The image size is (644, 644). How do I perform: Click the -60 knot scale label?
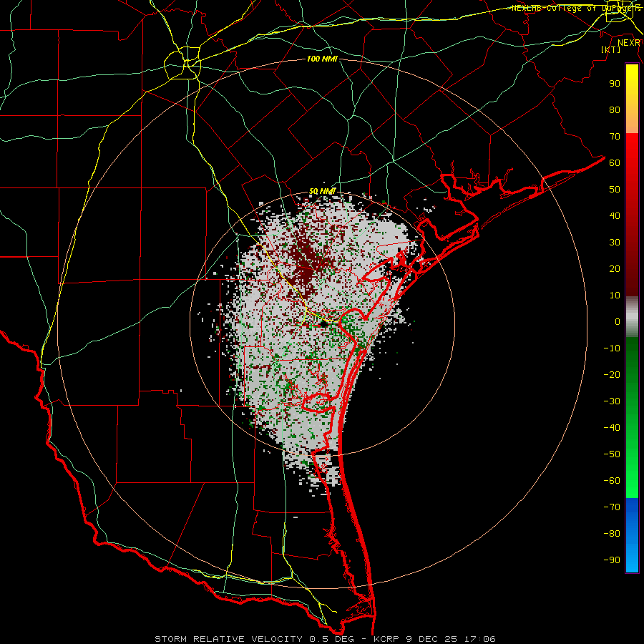612,481
